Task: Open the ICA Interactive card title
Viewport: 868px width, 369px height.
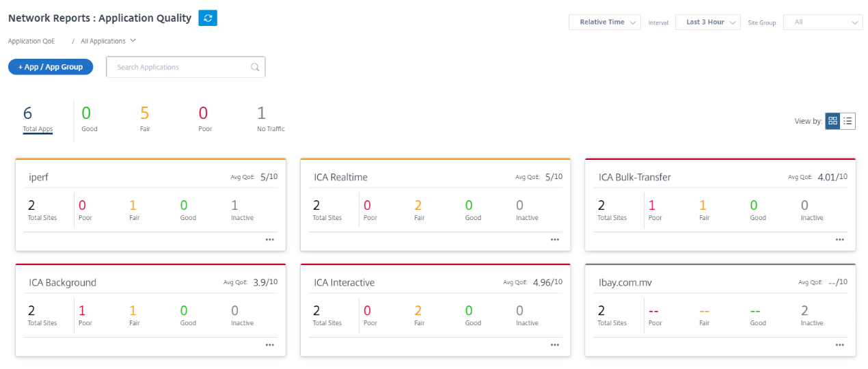Action: pyautogui.click(x=344, y=282)
